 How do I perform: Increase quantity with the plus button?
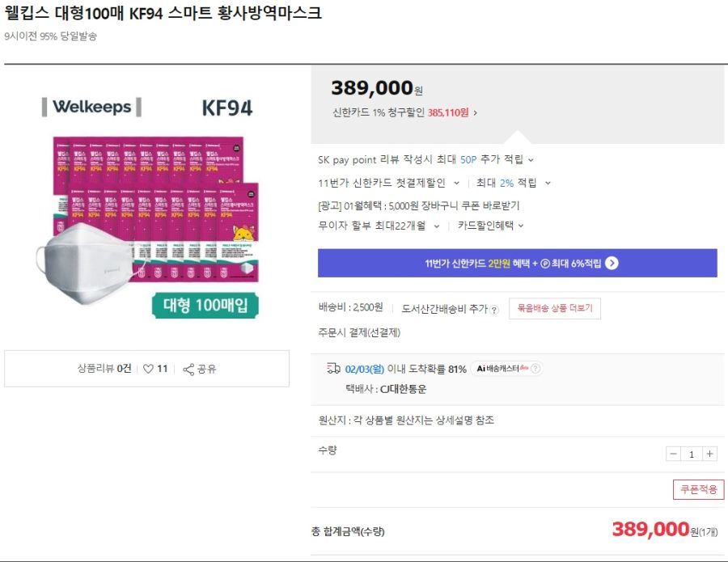pos(710,454)
